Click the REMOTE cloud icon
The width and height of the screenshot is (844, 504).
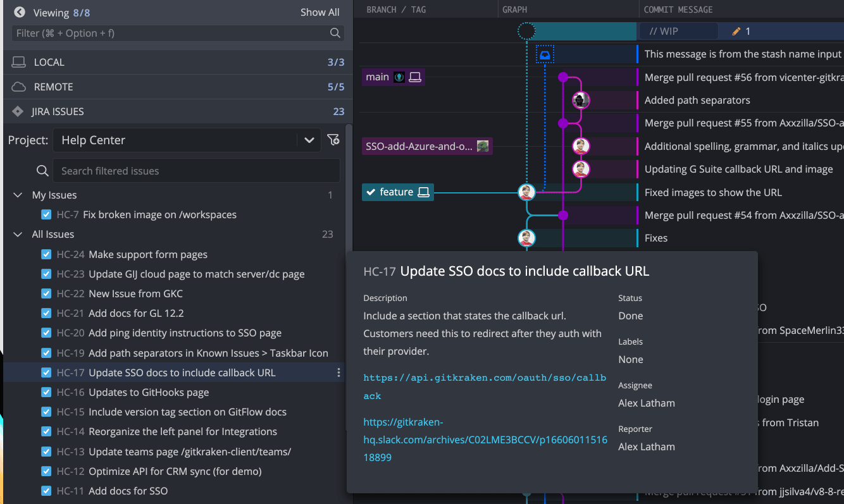(19, 87)
